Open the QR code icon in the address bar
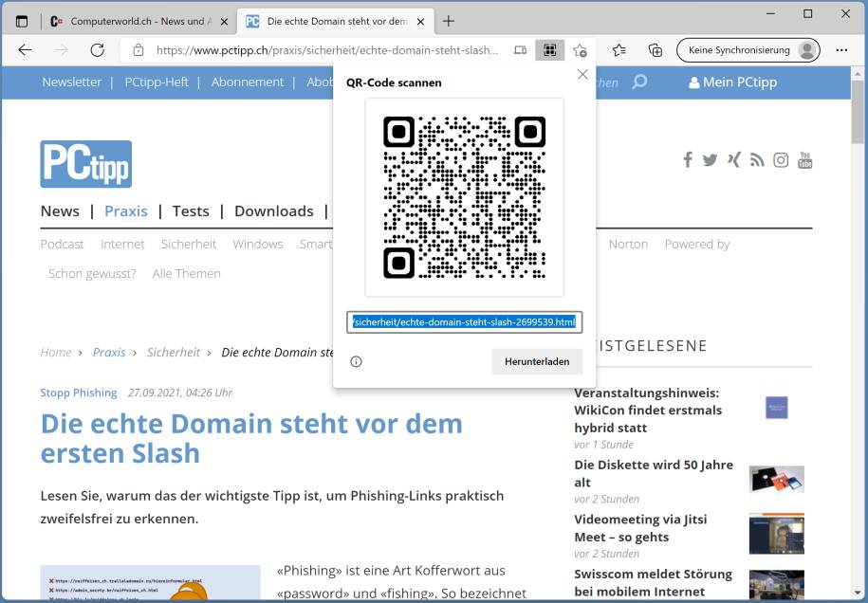Viewport: 868px width, 603px height. 550,50
